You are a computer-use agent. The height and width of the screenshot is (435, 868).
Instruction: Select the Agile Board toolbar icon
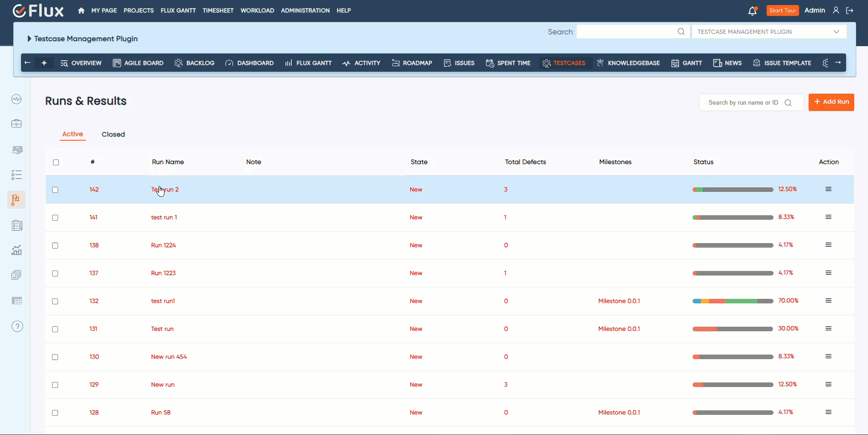(x=117, y=63)
